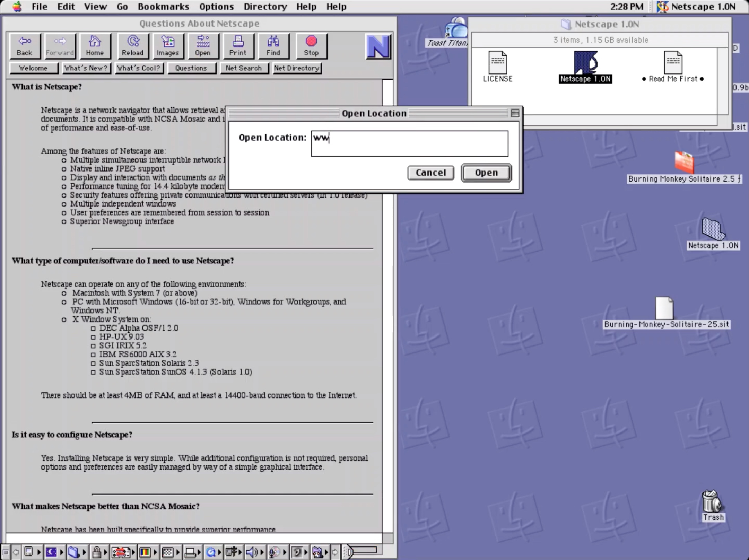749x560 pixels.
Task: Open the Directory menu
Action: click(x=265, y=7)
